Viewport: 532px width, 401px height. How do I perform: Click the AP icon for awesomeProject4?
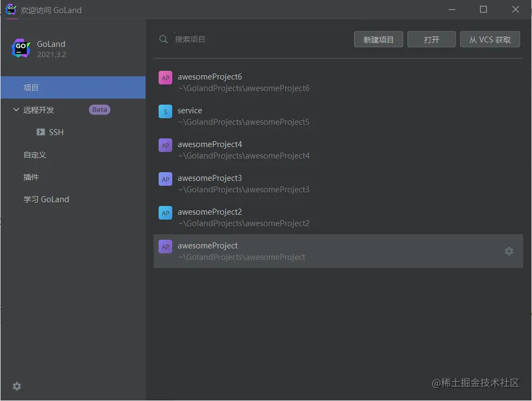[x=165, y=145]
